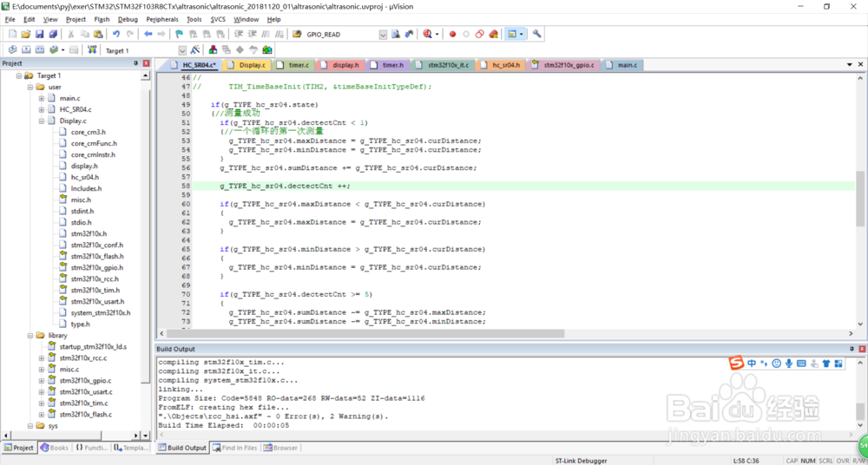The height and width of the screenshot is (465, 868).
Task: Download to flash with the LOAD icon
Action: [93, 49]
